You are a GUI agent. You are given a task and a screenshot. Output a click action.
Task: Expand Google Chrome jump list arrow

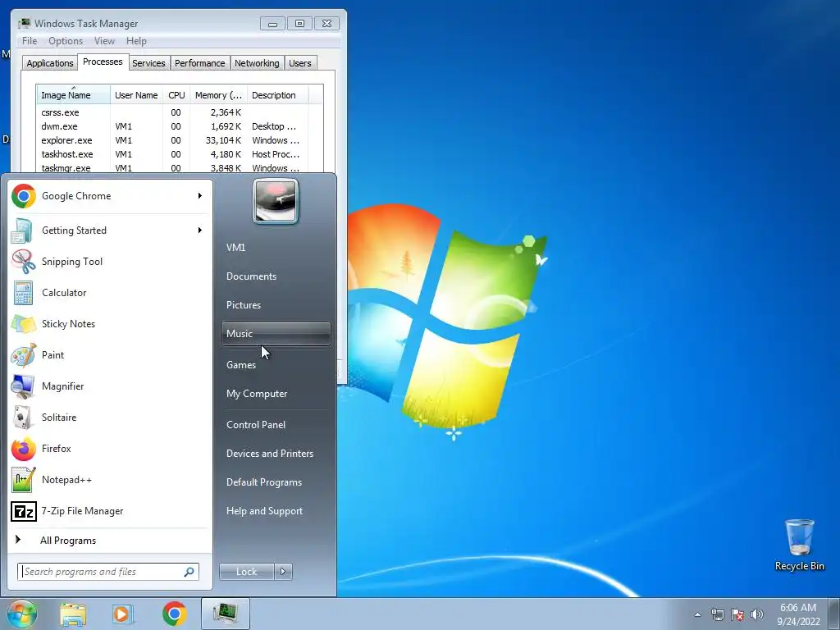(200, 196)
